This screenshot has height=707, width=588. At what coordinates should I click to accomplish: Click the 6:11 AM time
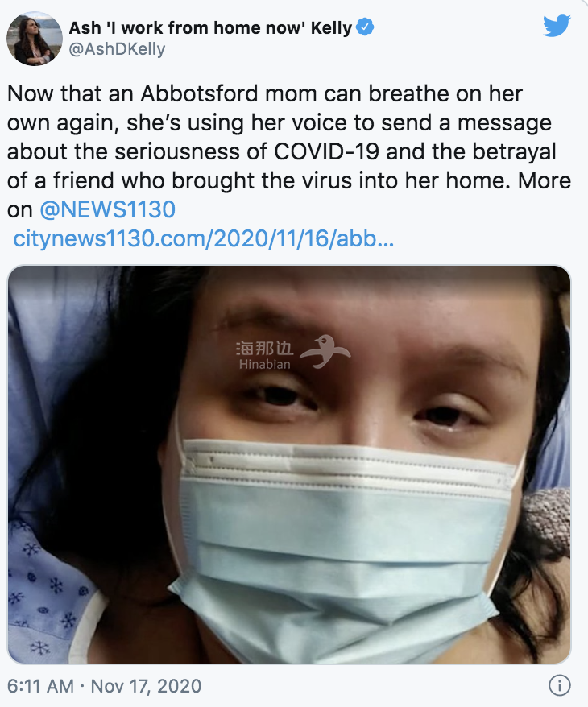click(x=42, y=686)
